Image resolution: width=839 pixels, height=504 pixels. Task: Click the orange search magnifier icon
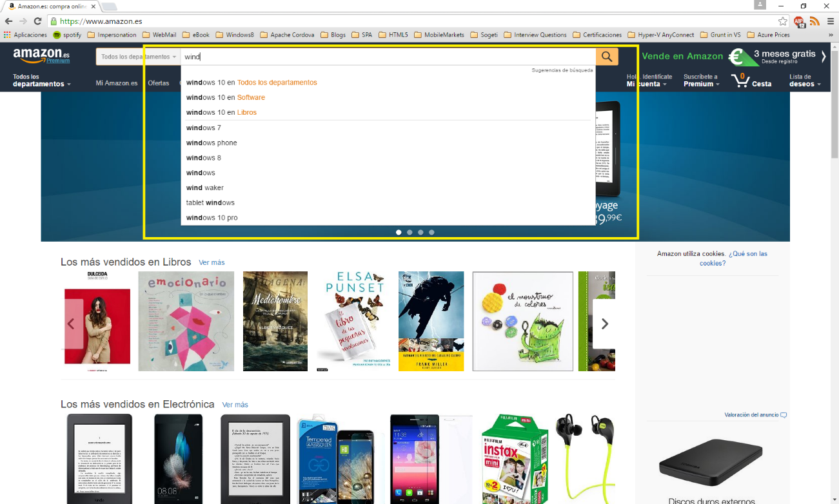606,56
